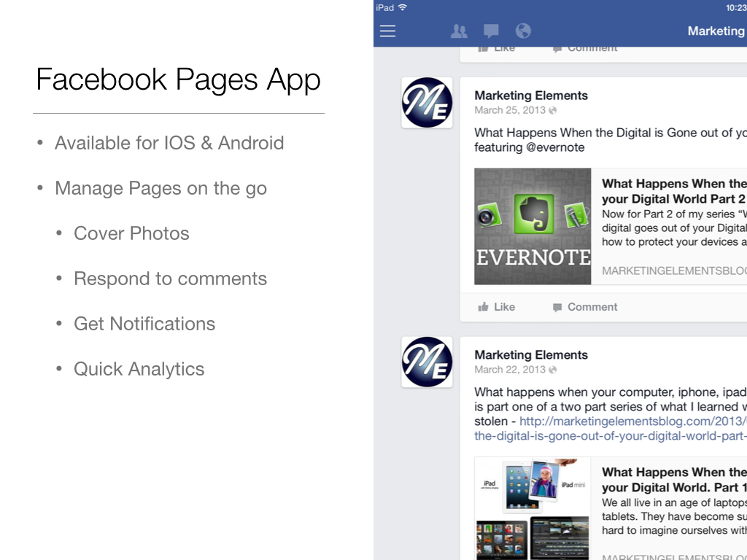Open the Evernote link preview image
Viewport: 747px width, 560px height.
(533, 226)
